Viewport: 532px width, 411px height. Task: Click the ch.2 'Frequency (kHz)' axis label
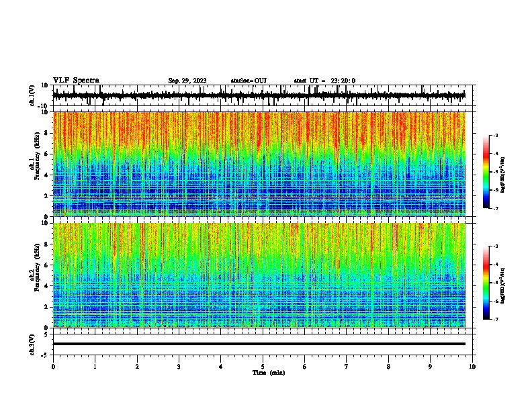pyautogui.click(x=37, y=267)
